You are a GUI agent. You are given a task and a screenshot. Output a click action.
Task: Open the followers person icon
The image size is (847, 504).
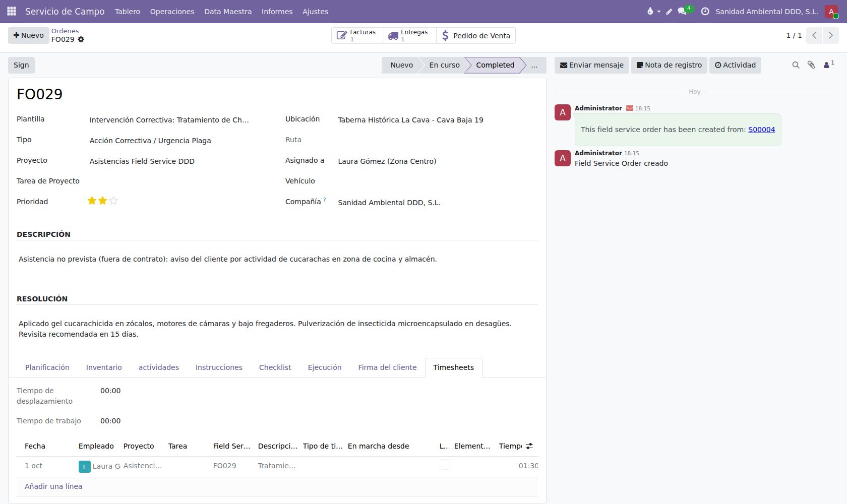[828, 65]
